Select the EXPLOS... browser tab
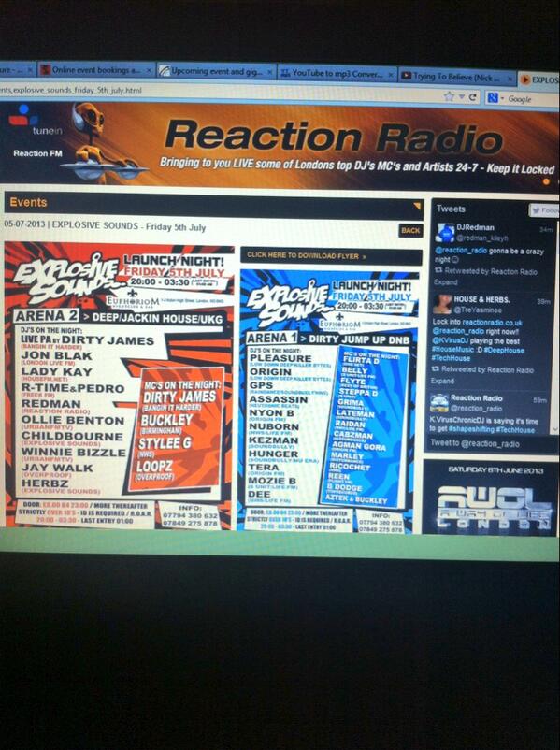This screenshot has height=750, width=560. (539, 79)
